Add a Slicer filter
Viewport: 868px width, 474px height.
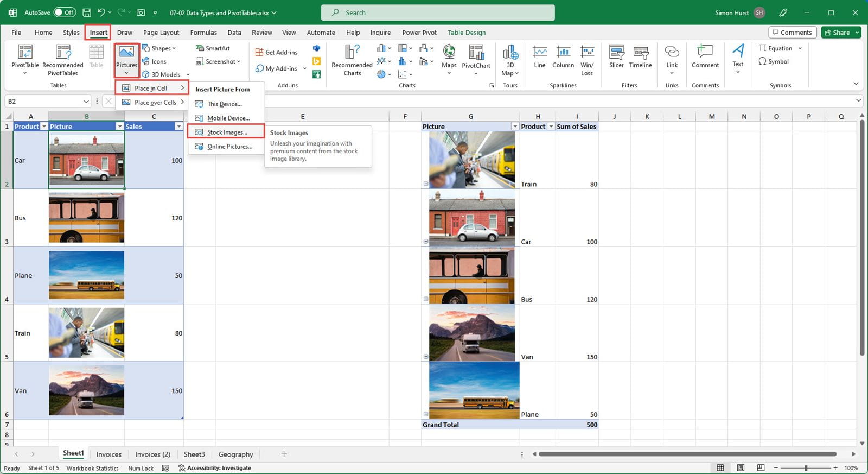pos(616,57)
